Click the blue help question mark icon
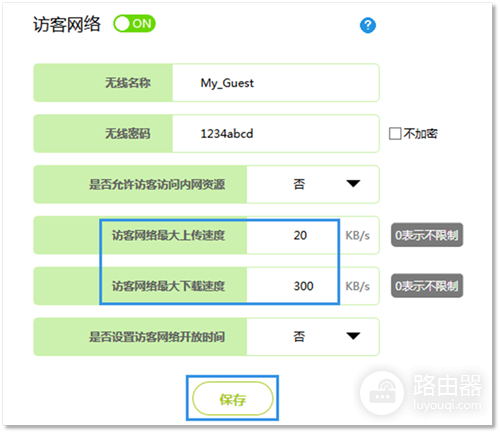The image size is (500, 433). point(368,25)
